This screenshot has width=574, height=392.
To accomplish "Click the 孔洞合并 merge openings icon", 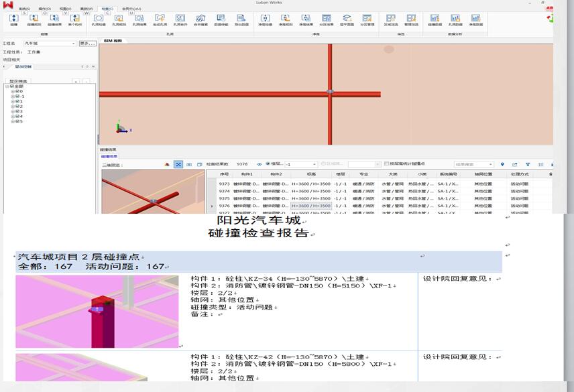I will tap(180, 19).
